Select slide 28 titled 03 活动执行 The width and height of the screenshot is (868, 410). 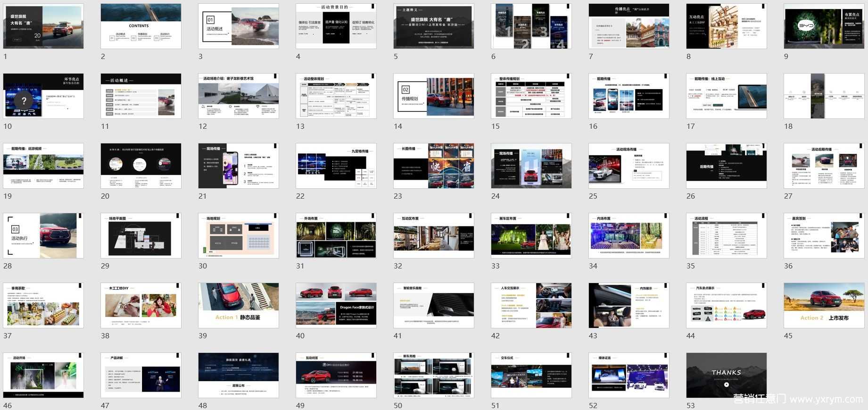tap(43, 235)
